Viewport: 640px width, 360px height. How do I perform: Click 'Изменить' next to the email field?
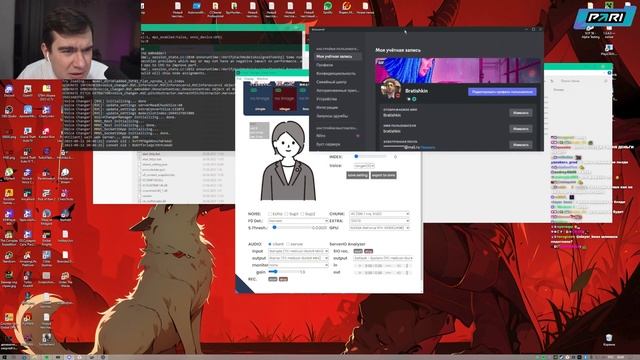(x=520, y=144)
